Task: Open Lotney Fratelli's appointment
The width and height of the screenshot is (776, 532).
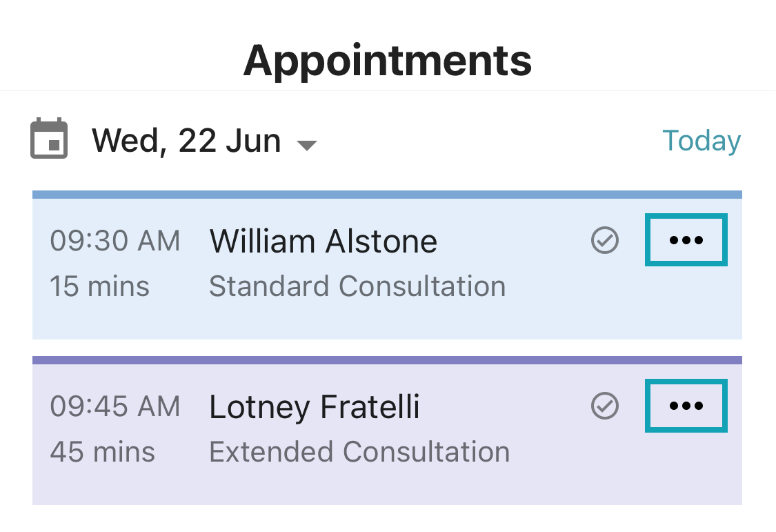Action: 314,407
